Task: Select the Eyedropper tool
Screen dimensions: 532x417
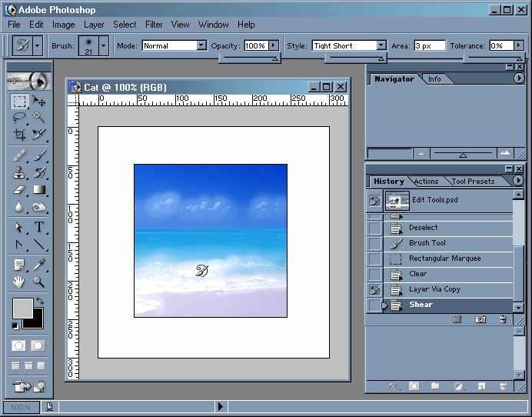Action: coord(39,265)
